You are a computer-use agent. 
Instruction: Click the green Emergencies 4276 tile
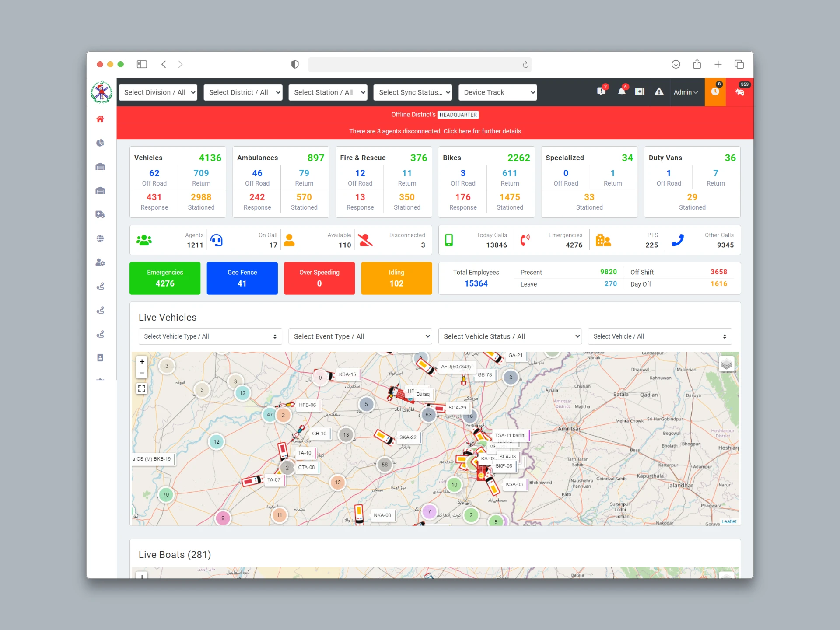pos(165,278)
